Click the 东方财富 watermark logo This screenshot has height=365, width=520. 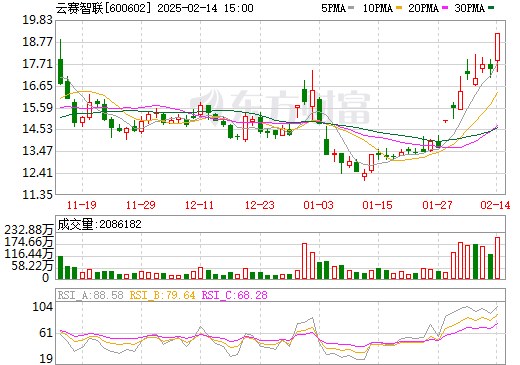(281, 107)
